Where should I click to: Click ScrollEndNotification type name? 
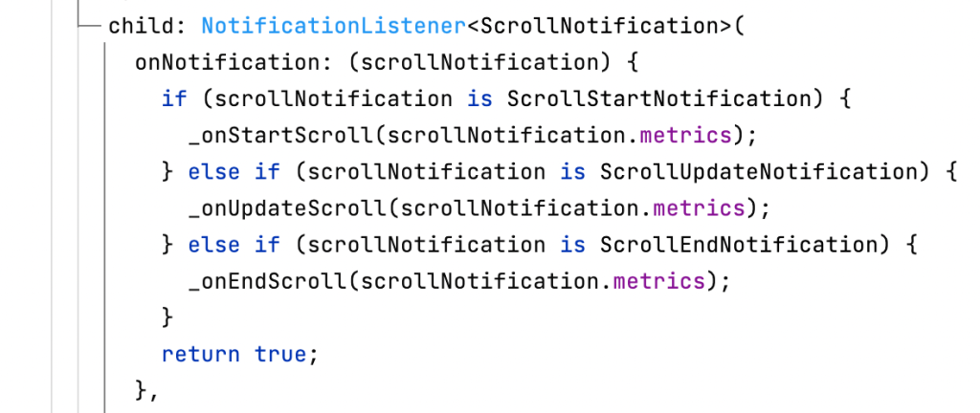(740, 245)
